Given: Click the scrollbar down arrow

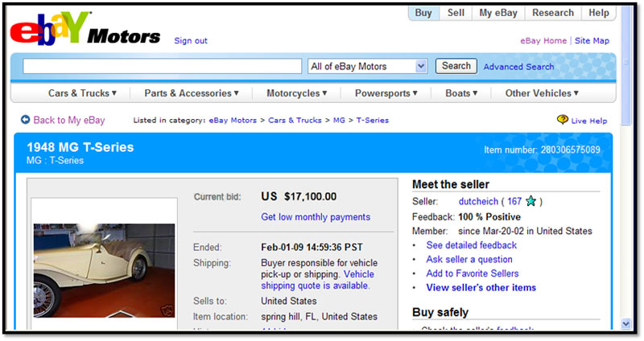Looking at the screenshot, I should pyautogui.click(x=625, y=324).
